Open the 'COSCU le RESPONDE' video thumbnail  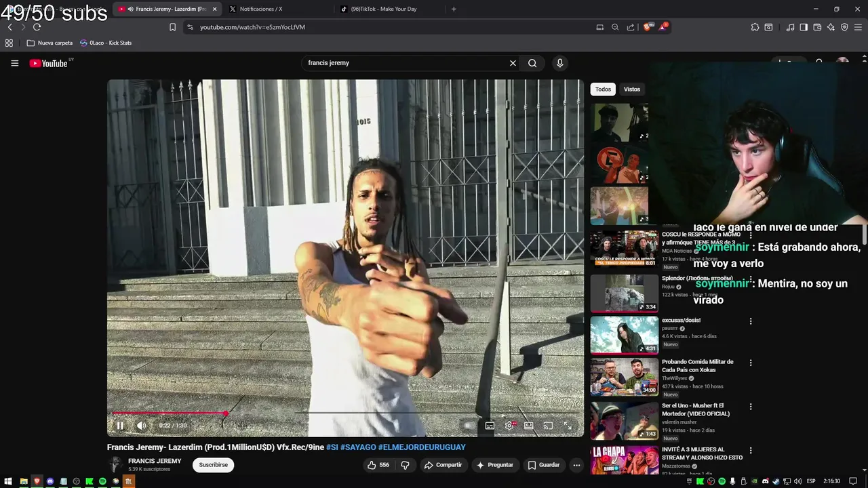pyautogui.click(x=624, y=249)
